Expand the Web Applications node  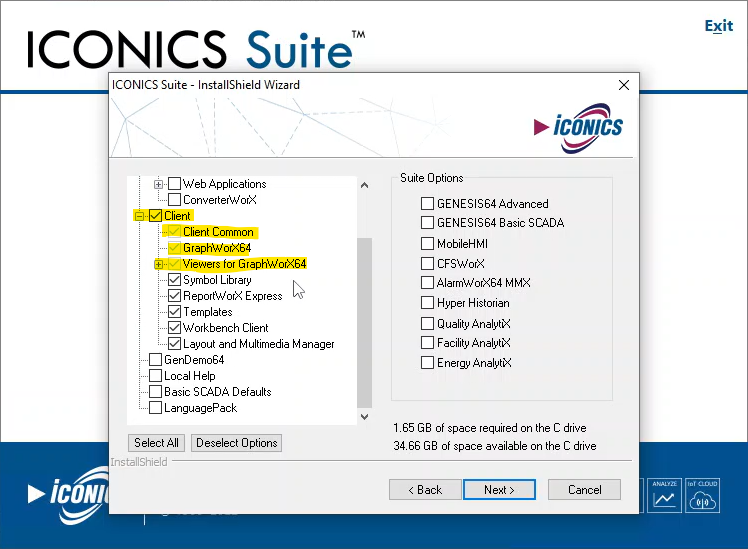[x=158, y=184]
